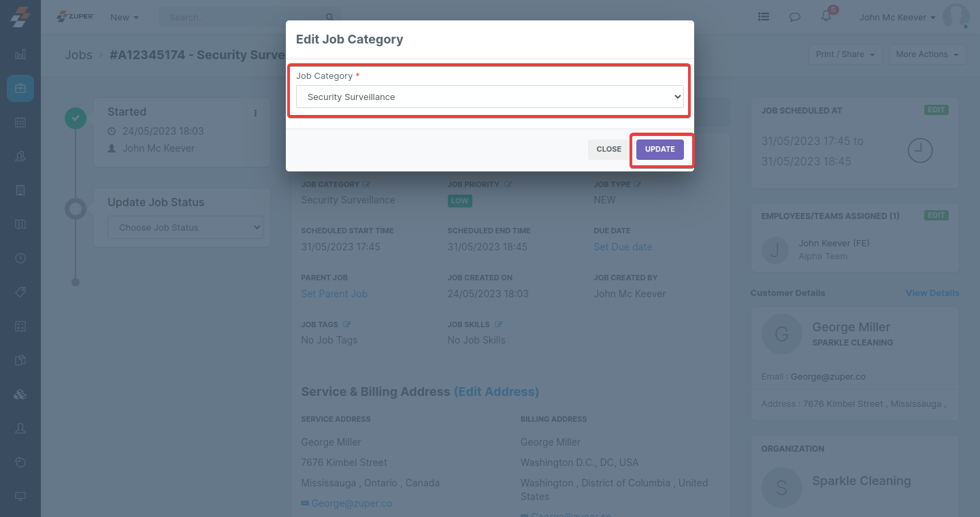Select the briefcase jobs sidebar icon
This screenshot has height=517, width=980.
(20, 88)
